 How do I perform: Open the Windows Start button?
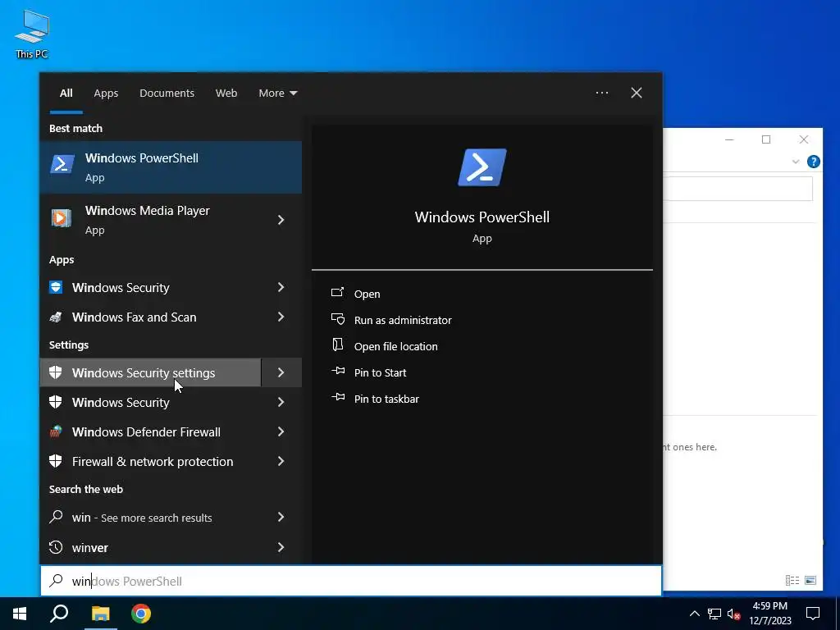pyautogui.click(x=20, y=614)
